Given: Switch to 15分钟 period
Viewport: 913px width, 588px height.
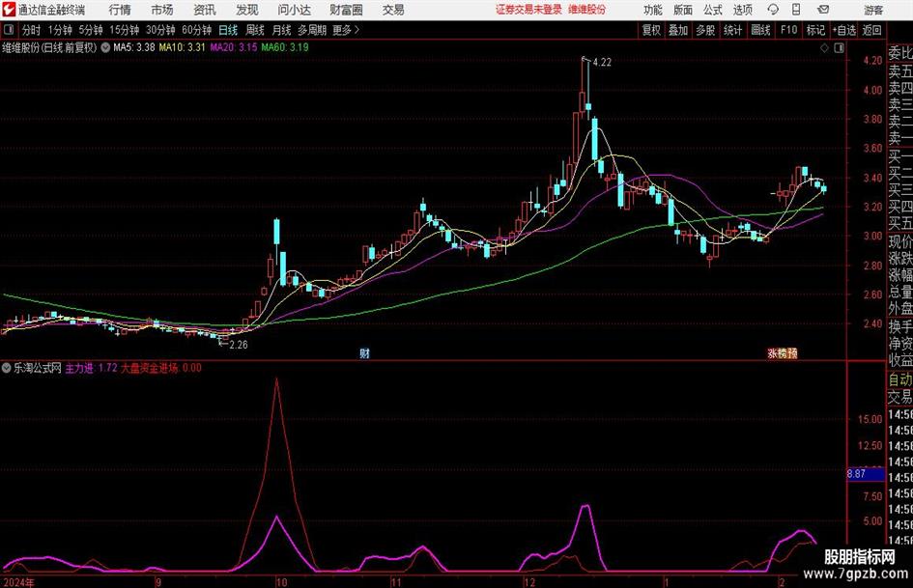Looking at the screenshot, I should 124,30.
